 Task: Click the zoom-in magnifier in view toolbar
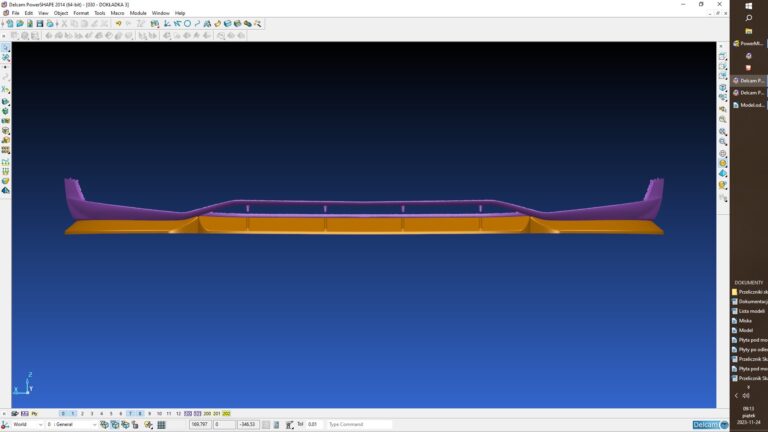(x=723, y=132)
